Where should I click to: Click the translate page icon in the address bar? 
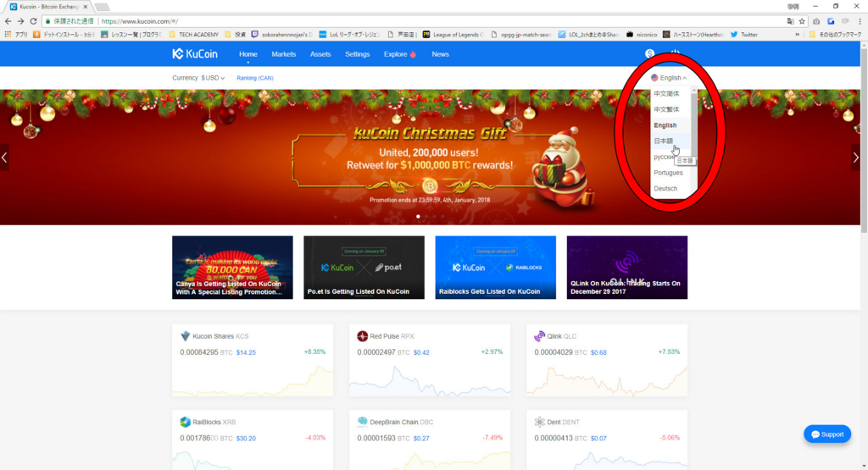click(x=790, y=21)
